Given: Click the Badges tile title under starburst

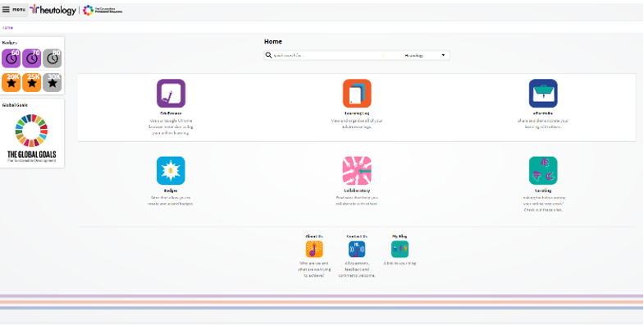Looking at the screenshot, I should 171,191.
